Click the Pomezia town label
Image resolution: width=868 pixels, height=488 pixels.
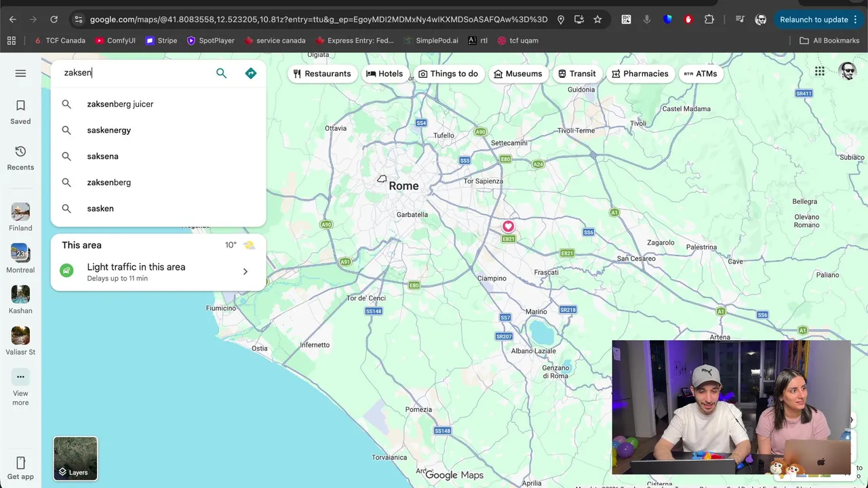pyautogui.click(x=418, y=409)
